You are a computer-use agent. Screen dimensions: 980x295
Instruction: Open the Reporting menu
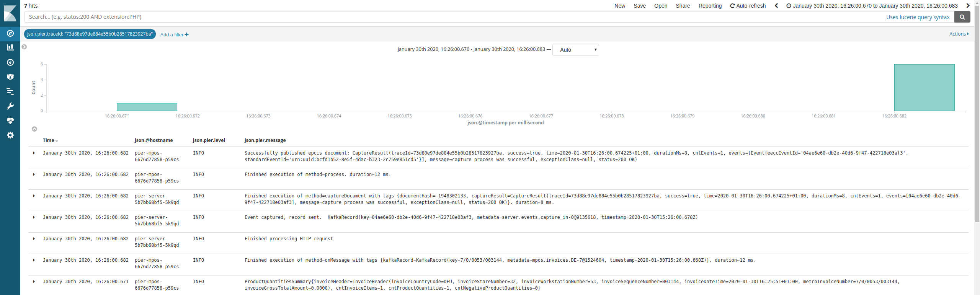coord(710,6)
